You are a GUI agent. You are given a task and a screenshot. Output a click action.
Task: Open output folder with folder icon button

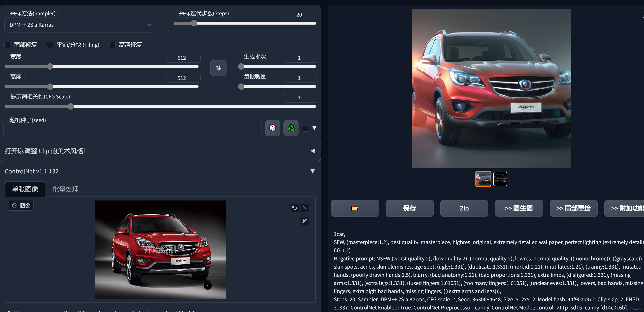[x=355, y=208]
